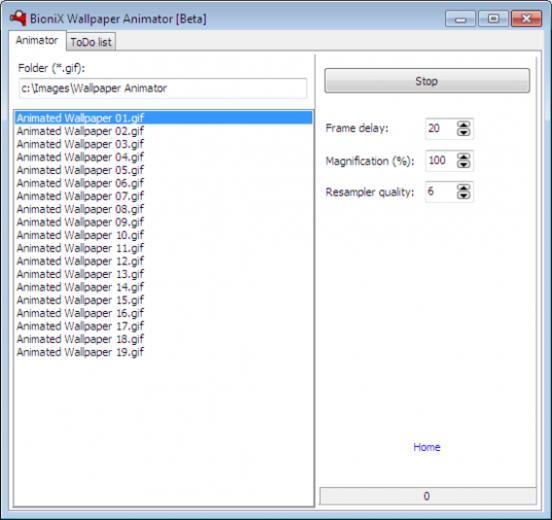Select Animated Wallpaper 12.gif in list
This screenshot has height=520, width=552.
tap(163, 261)
